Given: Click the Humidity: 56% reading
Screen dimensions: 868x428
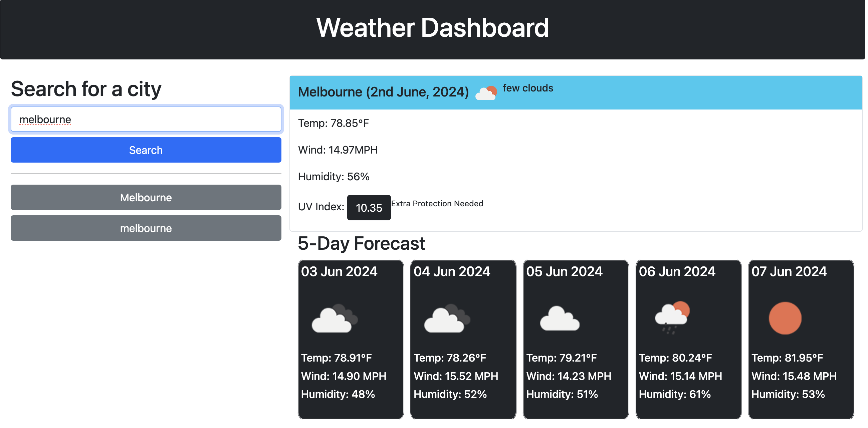Looking at the screenshot, I should pos(334,176).
